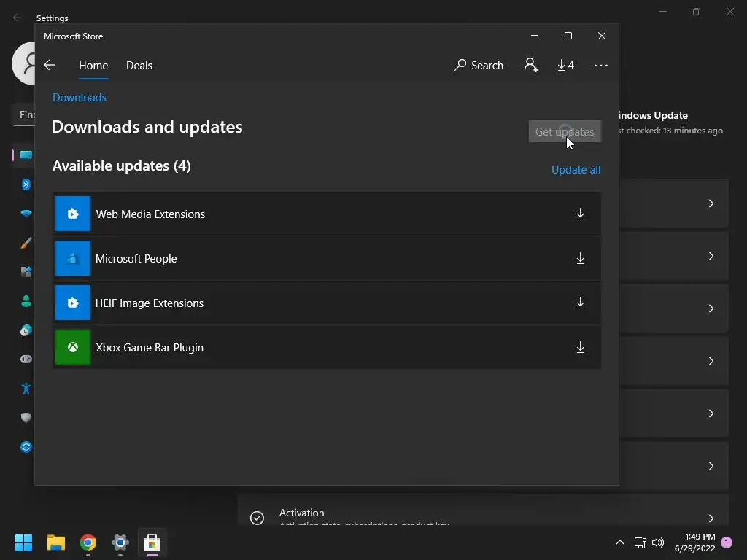747x560 pixels.
Task: Select the HEIF Image Extensions row text
Action: point(150,303)
